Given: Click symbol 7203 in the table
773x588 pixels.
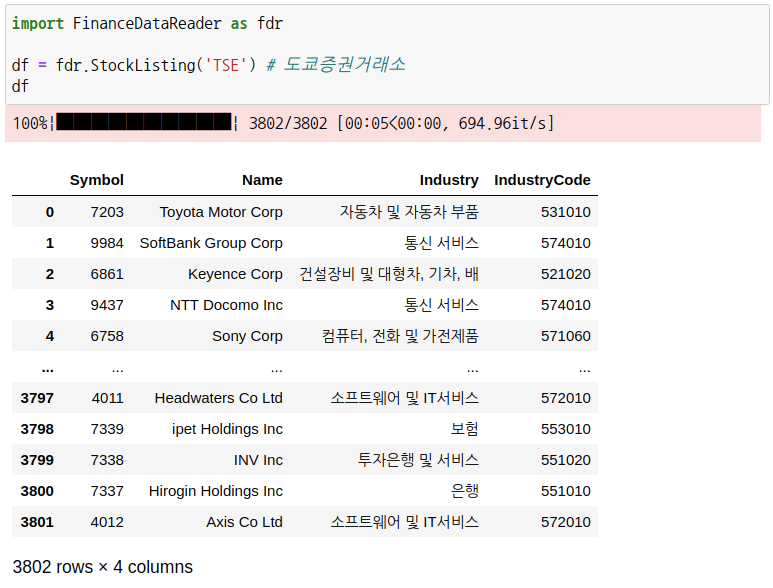Looking at the screenshot, I should click(107, 212).
